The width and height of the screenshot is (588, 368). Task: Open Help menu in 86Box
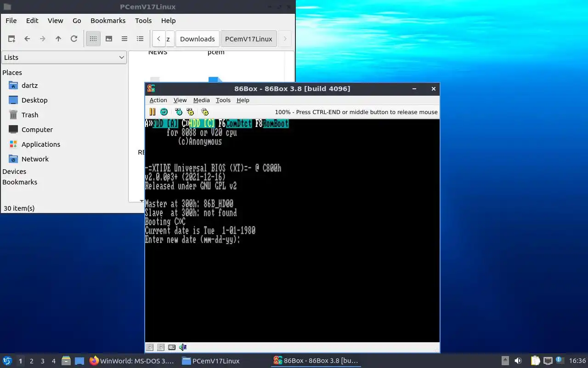[243, 100]
